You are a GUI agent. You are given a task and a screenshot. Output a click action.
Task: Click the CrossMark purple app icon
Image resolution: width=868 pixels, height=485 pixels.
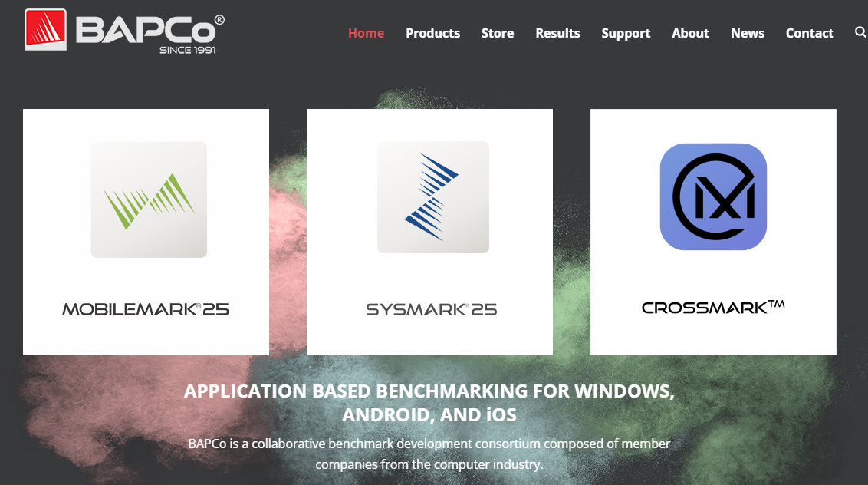click(x=713, y=196)
